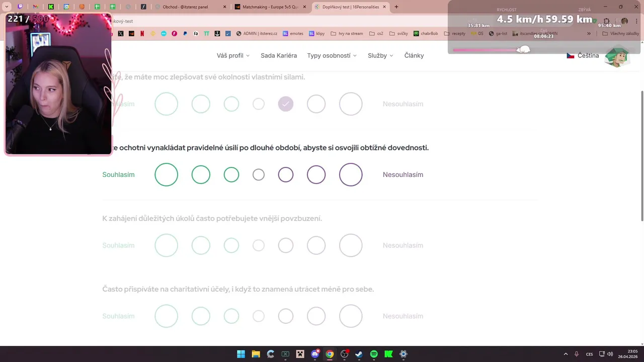Viewport: 644px width, 362px height.
Task: Select medium Souhlasím for 'pravidelné úsilí' question
Action: (201, 174)
